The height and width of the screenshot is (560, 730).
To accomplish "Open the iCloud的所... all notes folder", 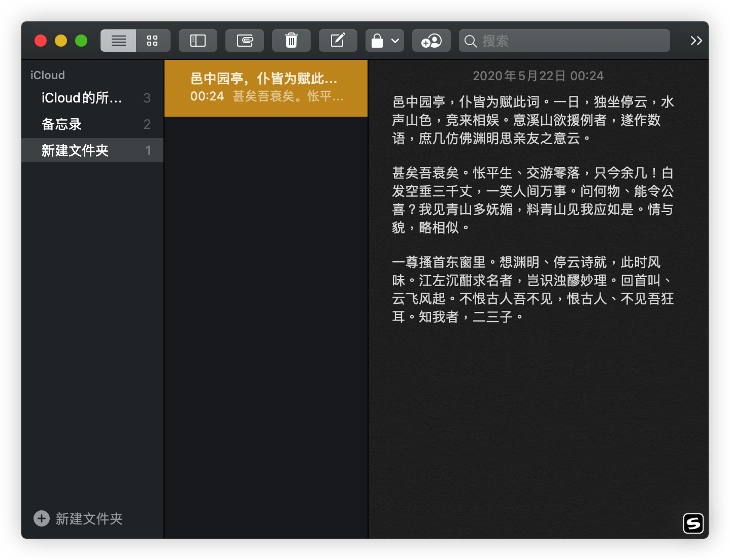I will coord(82,98).
